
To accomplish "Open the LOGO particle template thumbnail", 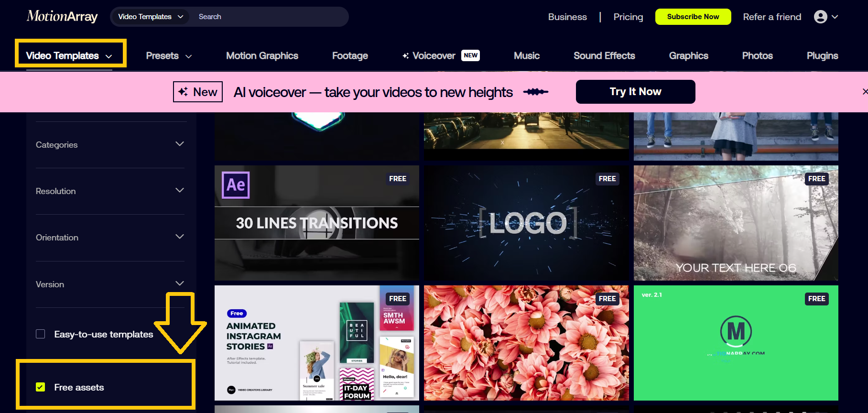I will pos(526,223).
